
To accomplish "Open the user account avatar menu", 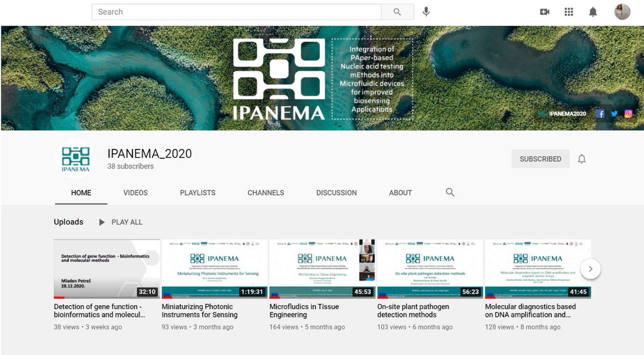I will pyautogui.click(x=622, y=12).
